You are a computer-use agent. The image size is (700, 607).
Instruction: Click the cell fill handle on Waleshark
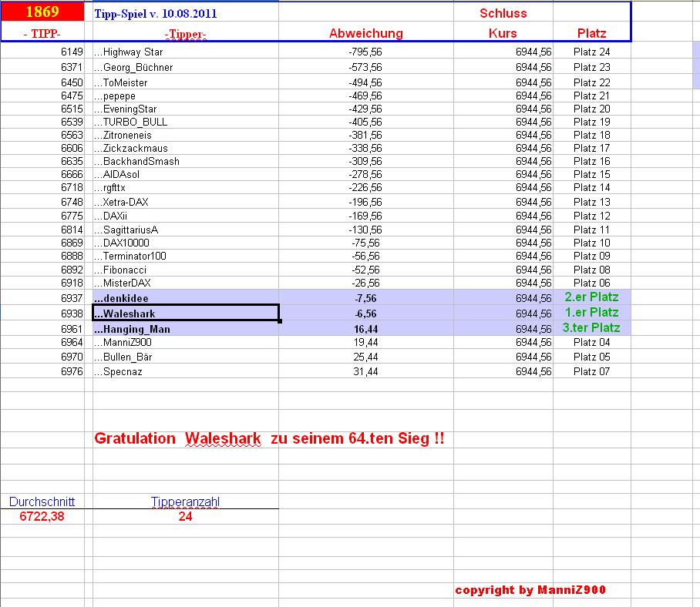coord(280,320)
